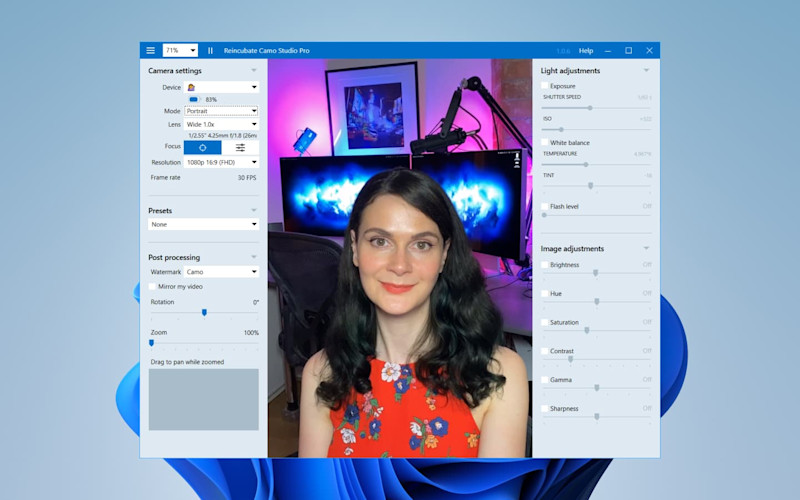Open the 71% zoom level menu

tap(181, 50)
